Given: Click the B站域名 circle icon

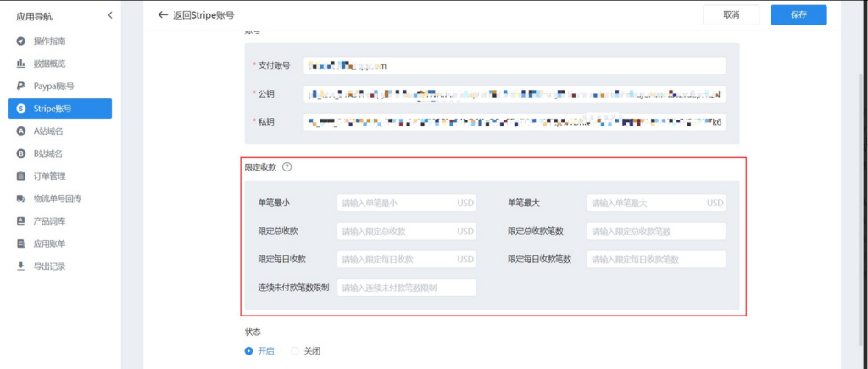Looking at the screenshot, I should pyautogui.click(x=20, y=154).
